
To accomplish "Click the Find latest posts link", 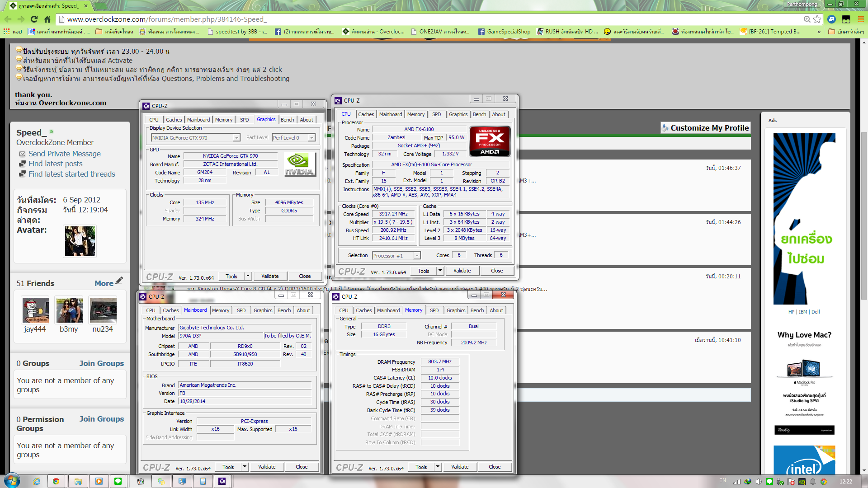I will pyautogui.click(x=55, y=164).
